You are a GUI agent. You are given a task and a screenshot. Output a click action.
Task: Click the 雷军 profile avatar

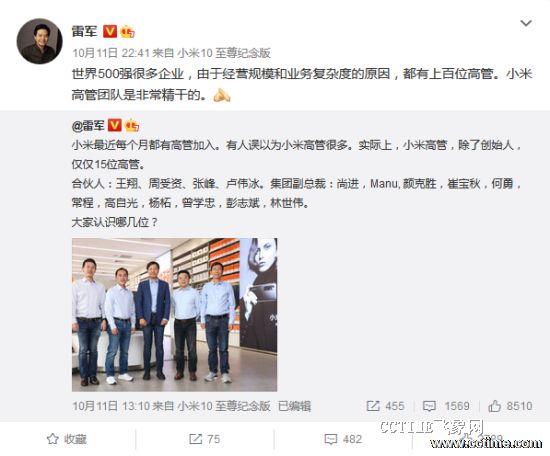tap(40, 41)
